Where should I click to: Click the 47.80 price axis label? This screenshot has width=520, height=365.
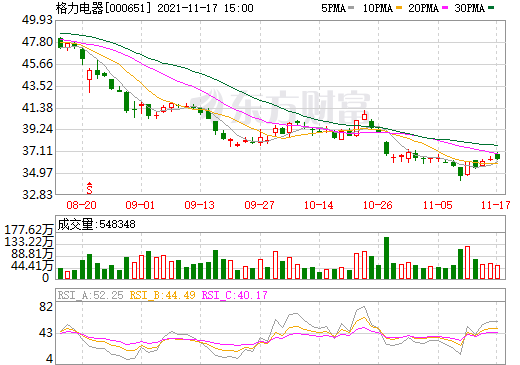click(x=38, y=42)
